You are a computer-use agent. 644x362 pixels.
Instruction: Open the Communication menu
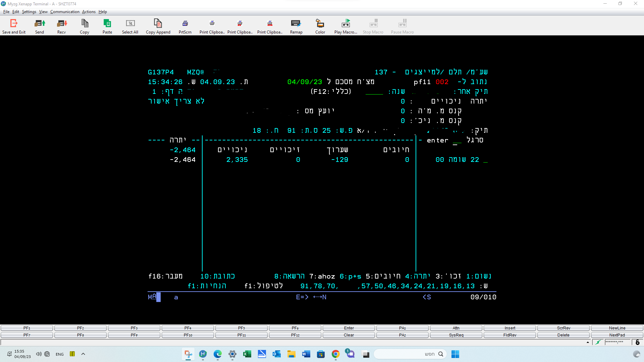click(65, 12)
